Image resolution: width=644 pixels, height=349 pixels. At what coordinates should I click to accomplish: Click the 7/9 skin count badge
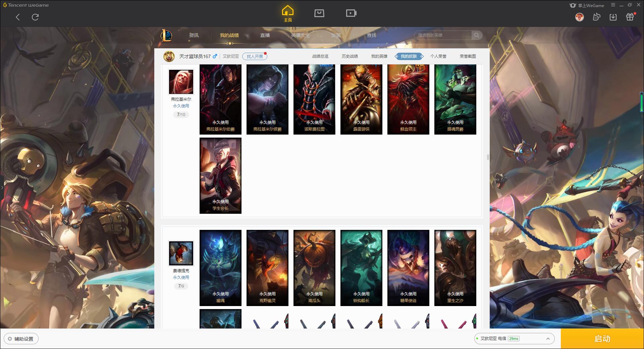coord(181,286)
